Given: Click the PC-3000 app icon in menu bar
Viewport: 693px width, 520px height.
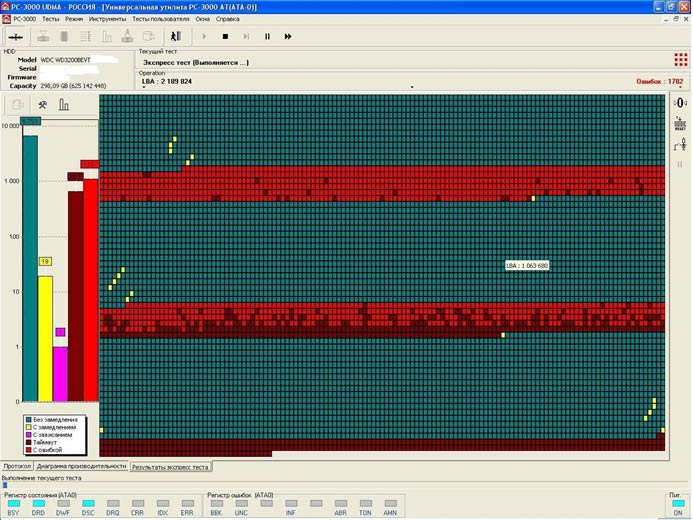Looking at the screenshot, I should (7, 19).
